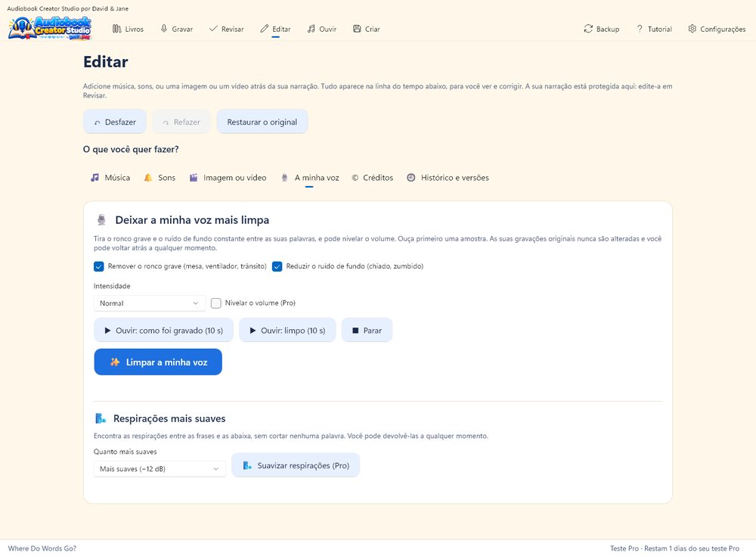Click the Créditos copyright icon
Viewport: 756px width, 556px height.
click(x=355, y=178)
